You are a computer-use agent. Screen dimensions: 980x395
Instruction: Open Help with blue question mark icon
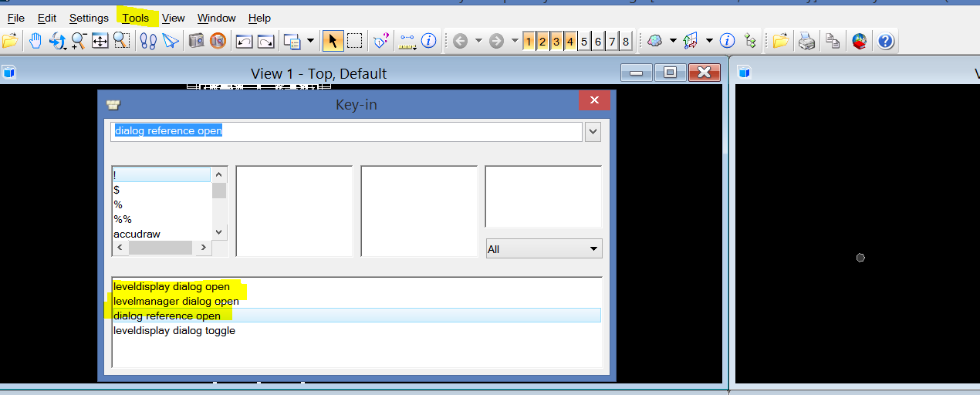click(x=886, y=41)
